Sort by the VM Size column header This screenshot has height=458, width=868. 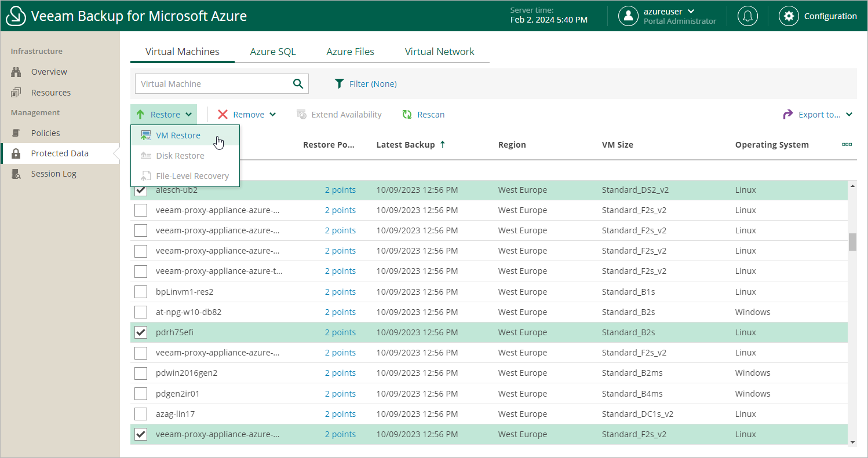click(617, 145)
